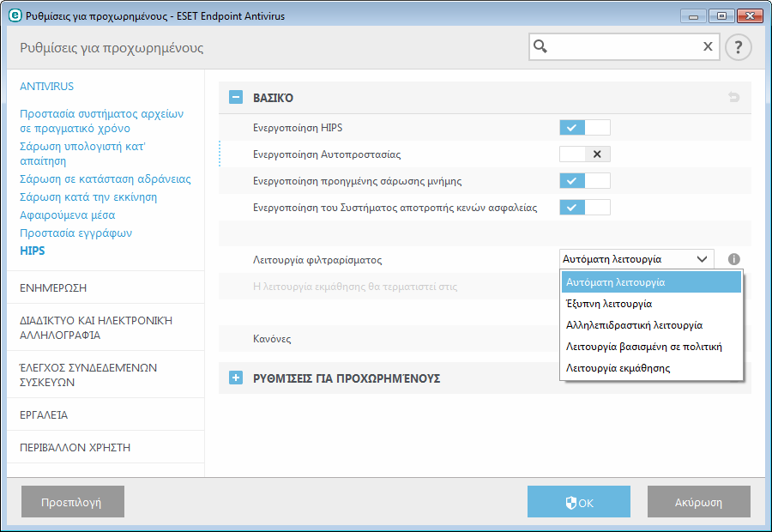Click the Κανόνες row label
772x532 pixels.
pyautogui.click(x=272, y=339)
